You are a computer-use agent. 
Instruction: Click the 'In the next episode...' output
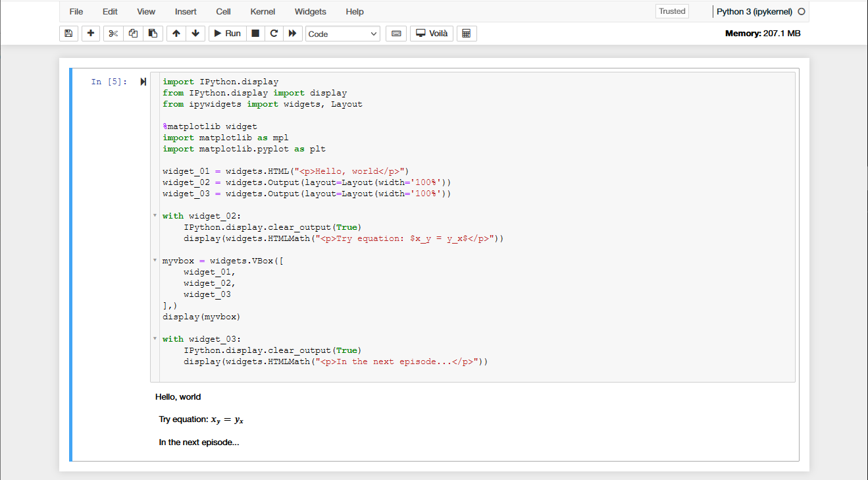coord(199,442)
